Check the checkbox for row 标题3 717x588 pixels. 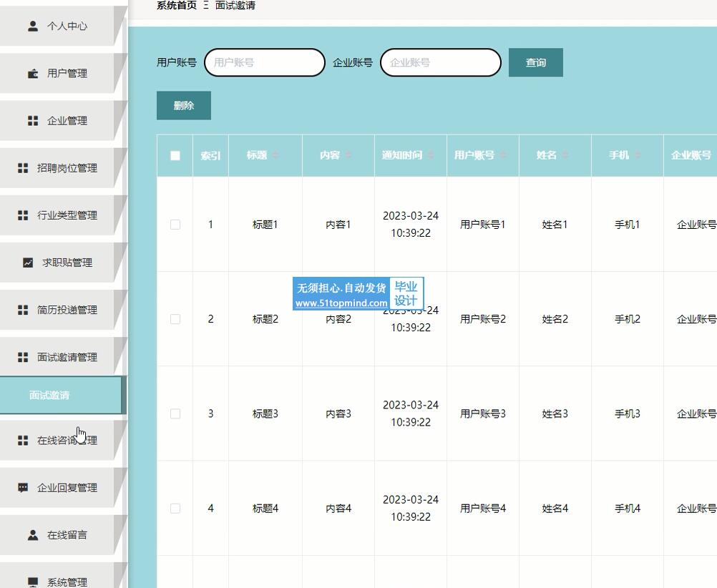point(175,414)
